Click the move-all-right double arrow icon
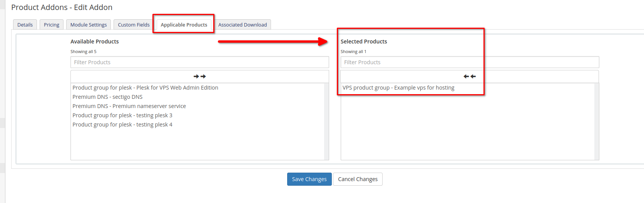The height and width of the screenshot is (203, 644). coord(199,77)
